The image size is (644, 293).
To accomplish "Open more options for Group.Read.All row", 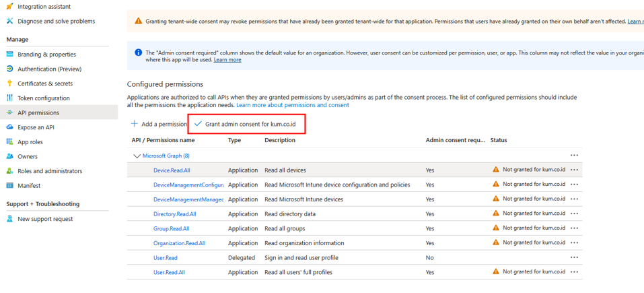I will 574,228.
